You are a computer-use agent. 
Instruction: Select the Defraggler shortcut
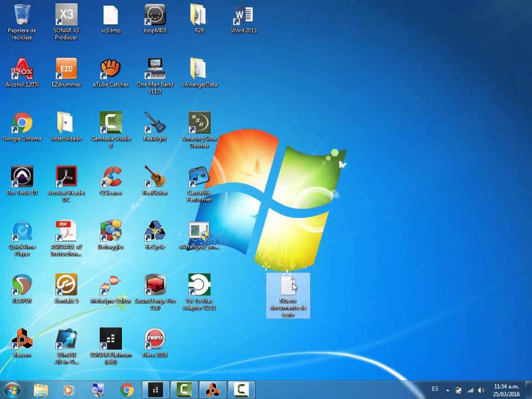click(111, 235)
